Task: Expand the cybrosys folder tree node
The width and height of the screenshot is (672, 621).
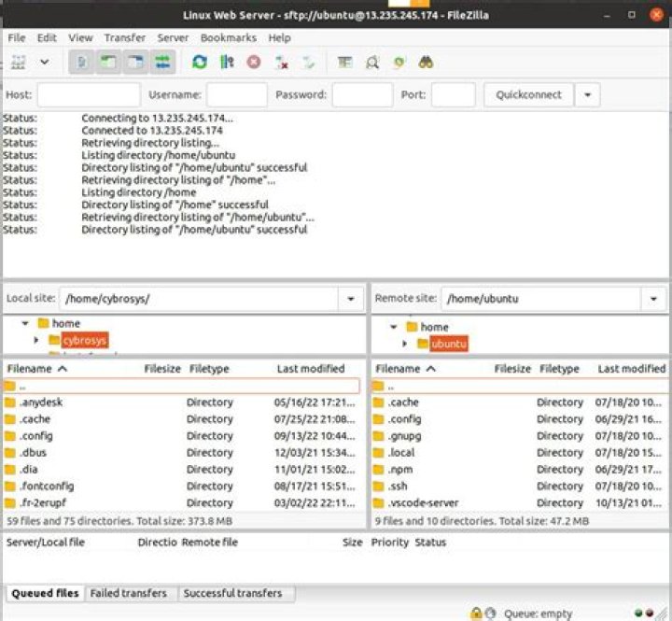Action: 36,341
